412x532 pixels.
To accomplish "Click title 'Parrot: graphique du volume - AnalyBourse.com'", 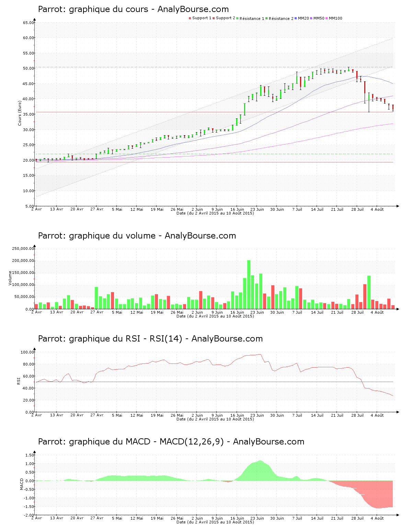I will coord(137,236).
